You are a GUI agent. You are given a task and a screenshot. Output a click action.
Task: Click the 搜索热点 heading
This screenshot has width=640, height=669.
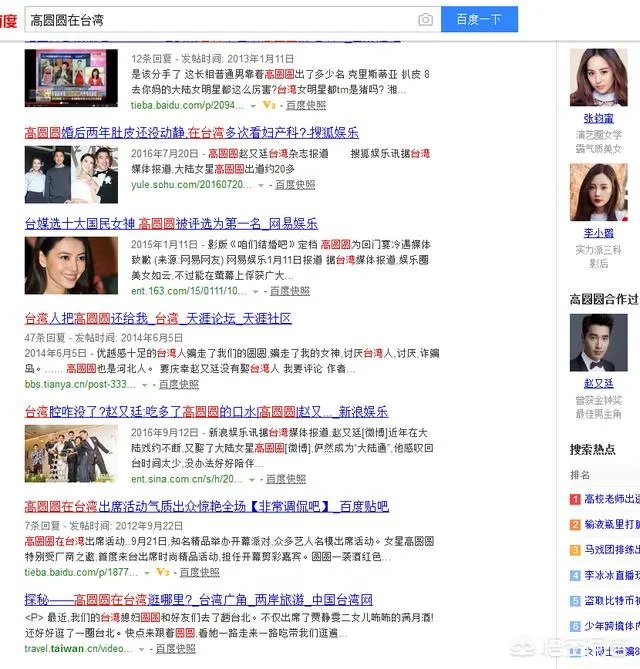pyautogui.click(x=593, y=449)
